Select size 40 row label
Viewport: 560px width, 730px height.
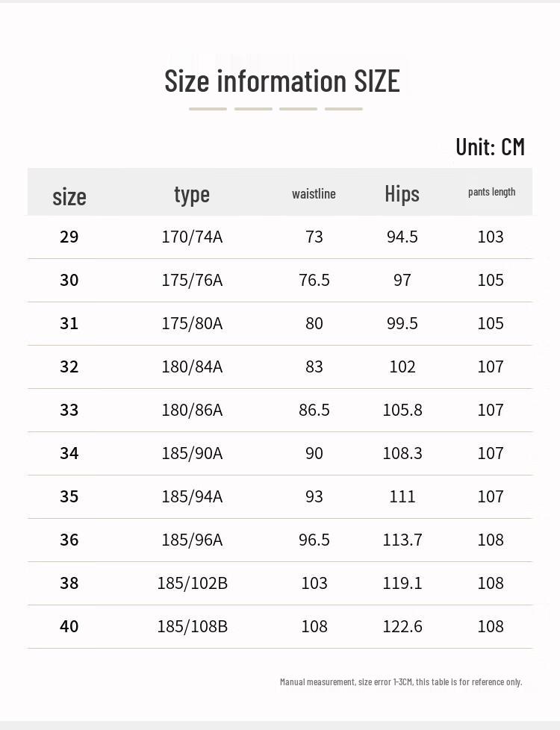coord(69,626)
